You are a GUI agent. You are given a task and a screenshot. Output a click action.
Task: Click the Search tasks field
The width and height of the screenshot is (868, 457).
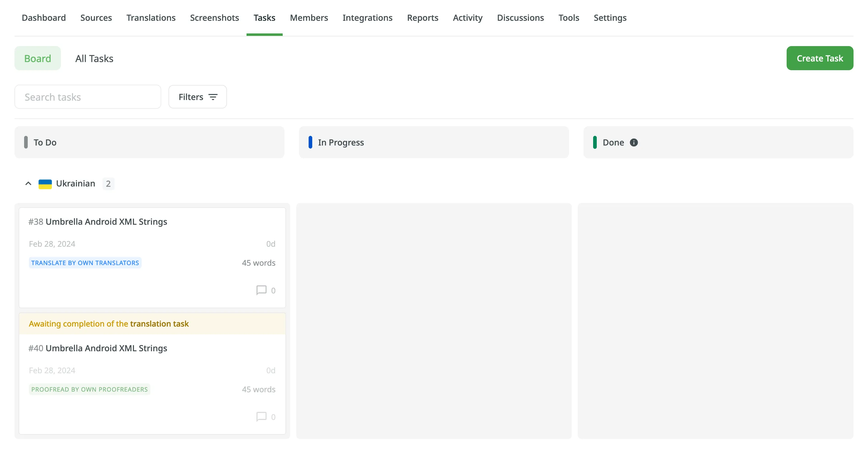(x=88, y=97)
